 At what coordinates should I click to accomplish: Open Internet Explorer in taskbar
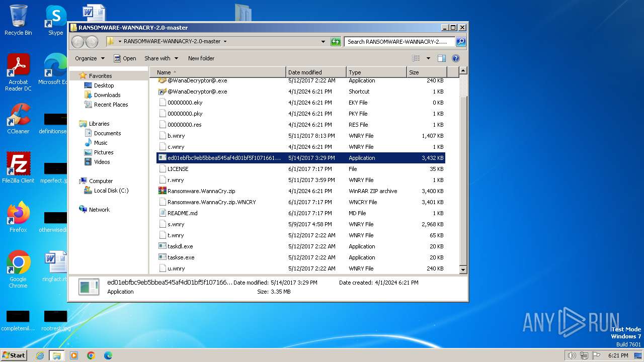(40, 355)
